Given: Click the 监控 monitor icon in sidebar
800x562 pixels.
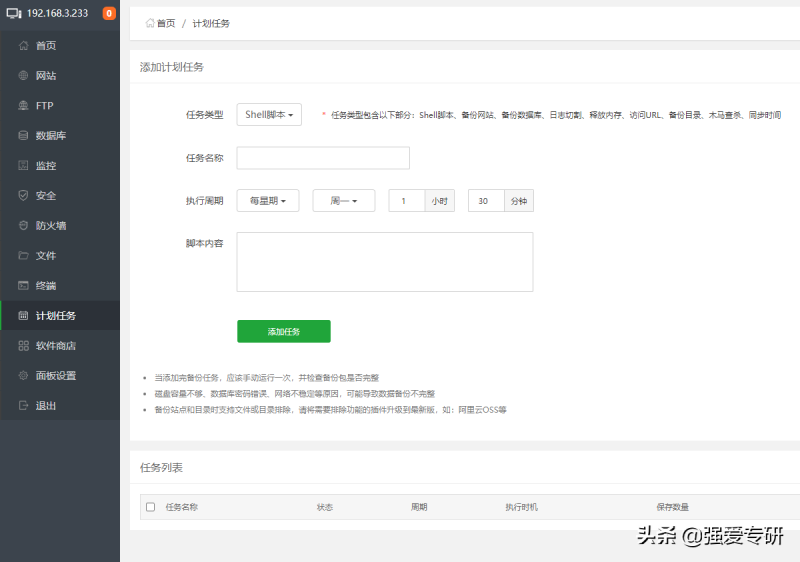Looking at the screenshot, I should coord(23,165).
